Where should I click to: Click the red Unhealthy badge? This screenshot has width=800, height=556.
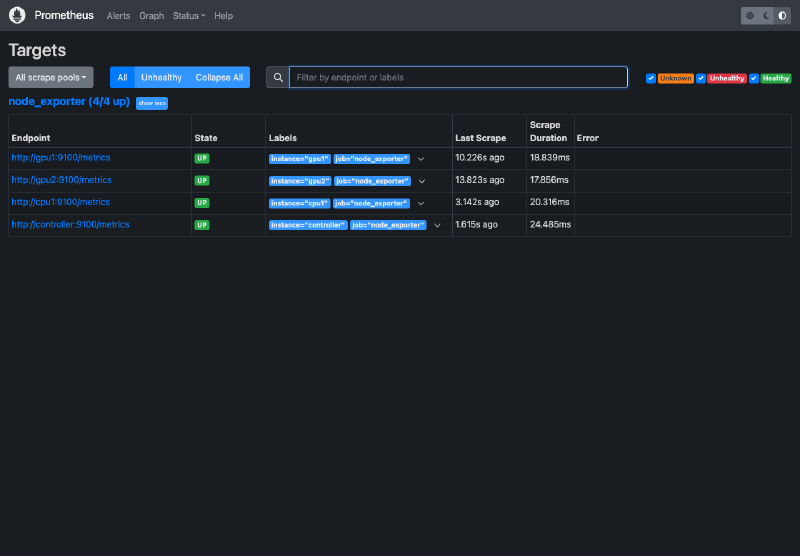click(727, 78)
